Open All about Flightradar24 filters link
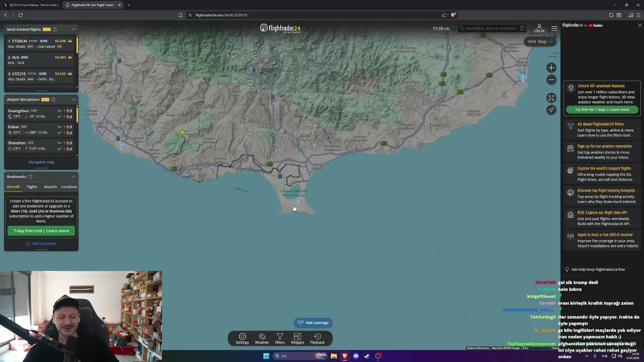 [602, 129]
